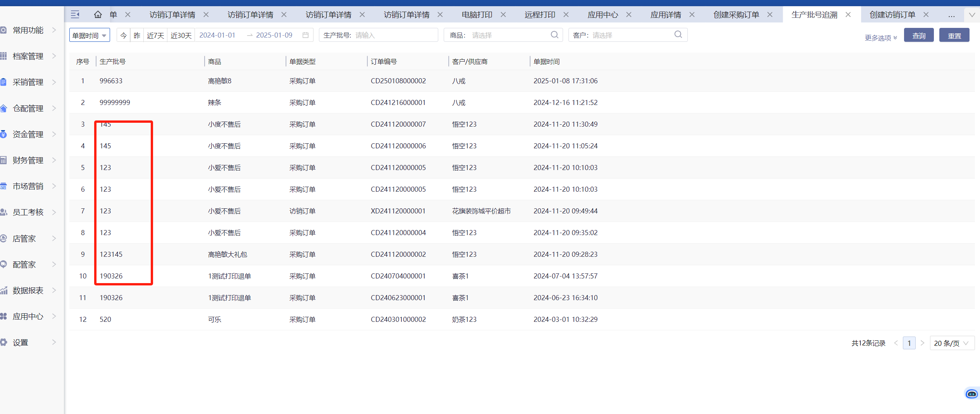The width and height of the screenshot is (980, 414).
Task: Click the 档案管理 grid icon
Action: click(3, 56)
